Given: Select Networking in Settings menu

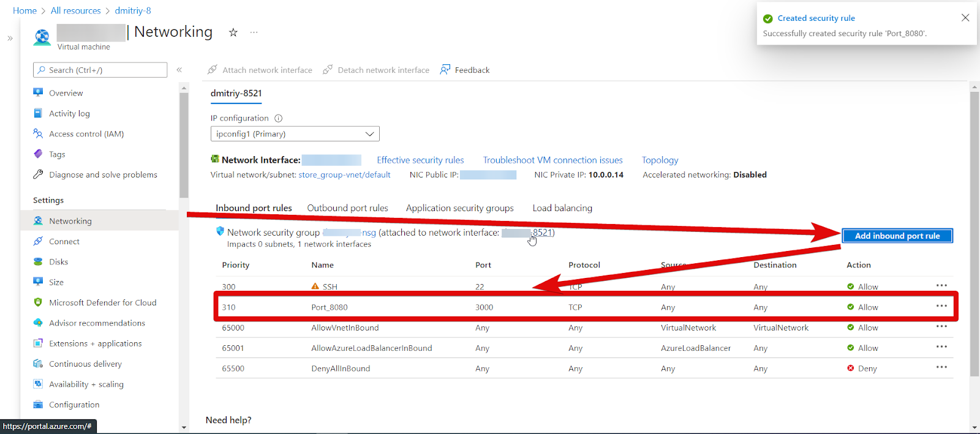Looking at the screenshot, I should click(70, 221).
